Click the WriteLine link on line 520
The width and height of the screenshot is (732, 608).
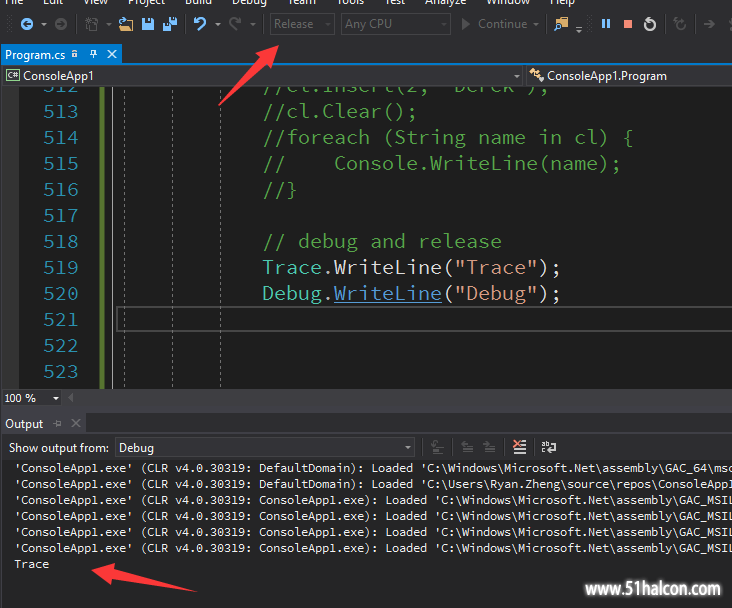387,294
